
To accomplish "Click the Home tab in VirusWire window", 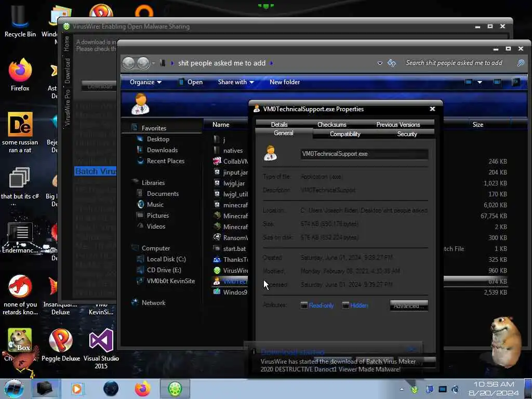I will click(x=66, y=44).
